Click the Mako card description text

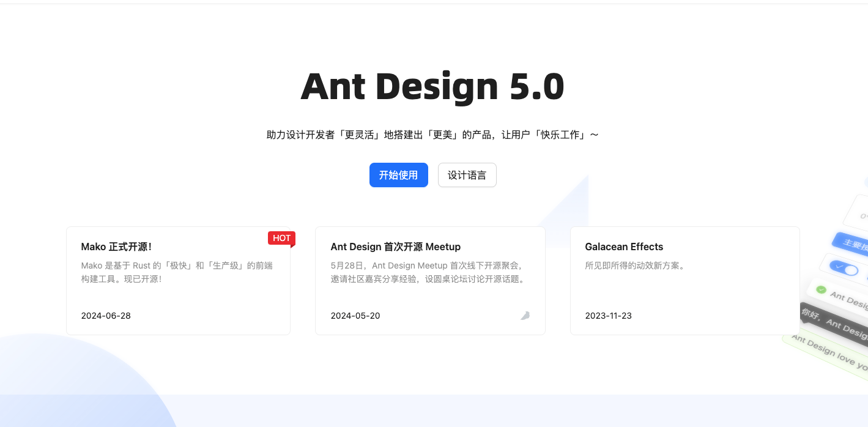coord(177,272)
